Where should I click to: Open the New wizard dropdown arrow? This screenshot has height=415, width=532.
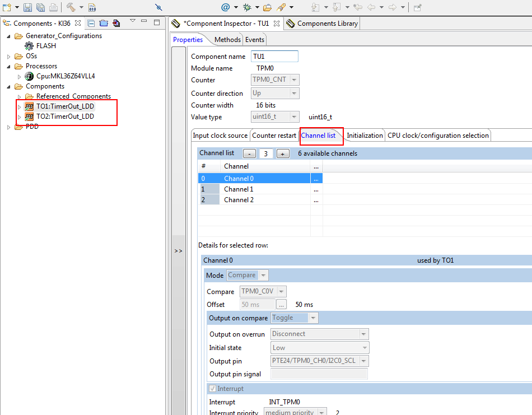click(17, 7)
